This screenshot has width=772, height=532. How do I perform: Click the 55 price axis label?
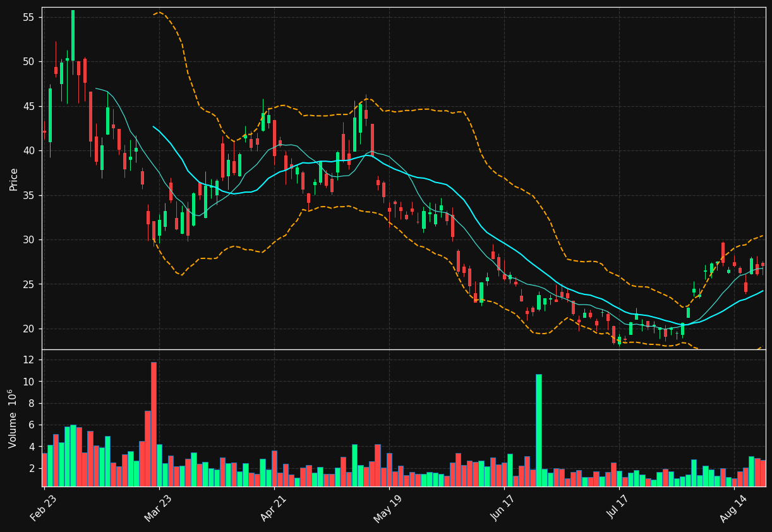point(29,17)
